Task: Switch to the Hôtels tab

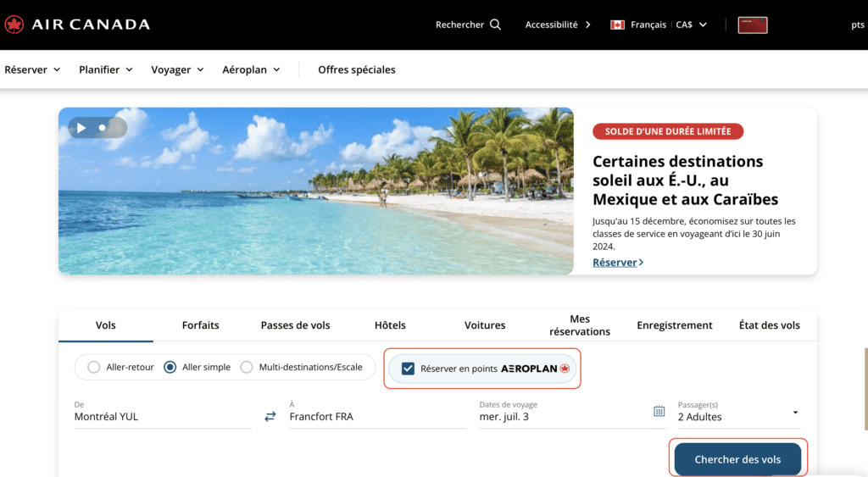Action: (390, 325)
